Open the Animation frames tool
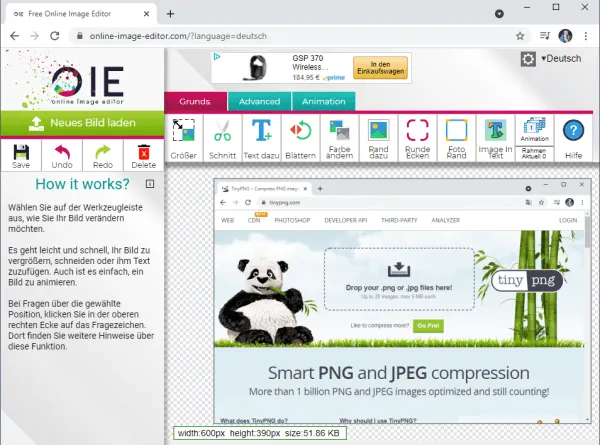Viewport: 600px width, 445px height. [535, 129]
